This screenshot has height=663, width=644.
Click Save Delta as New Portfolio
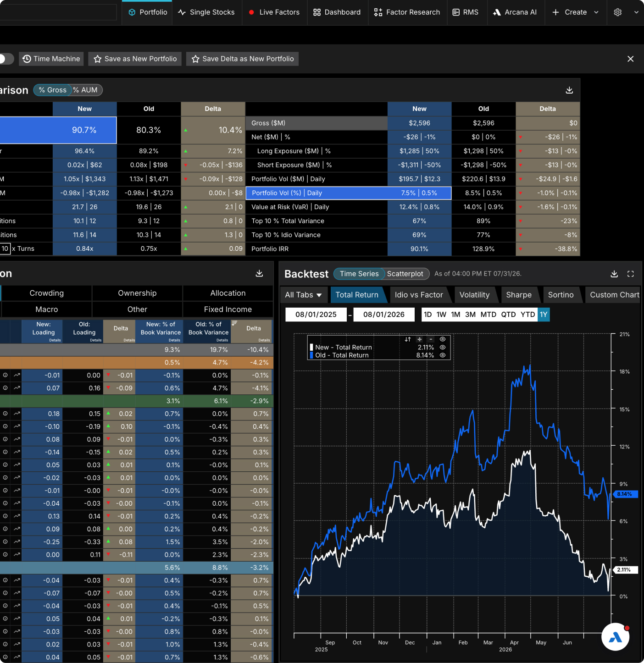(x=243, y=59)
